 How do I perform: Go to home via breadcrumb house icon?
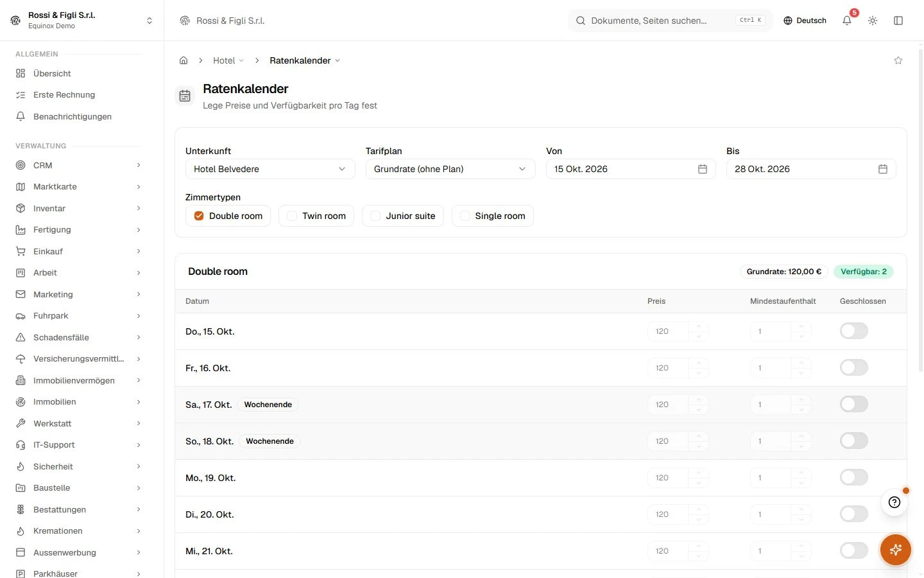184,60
